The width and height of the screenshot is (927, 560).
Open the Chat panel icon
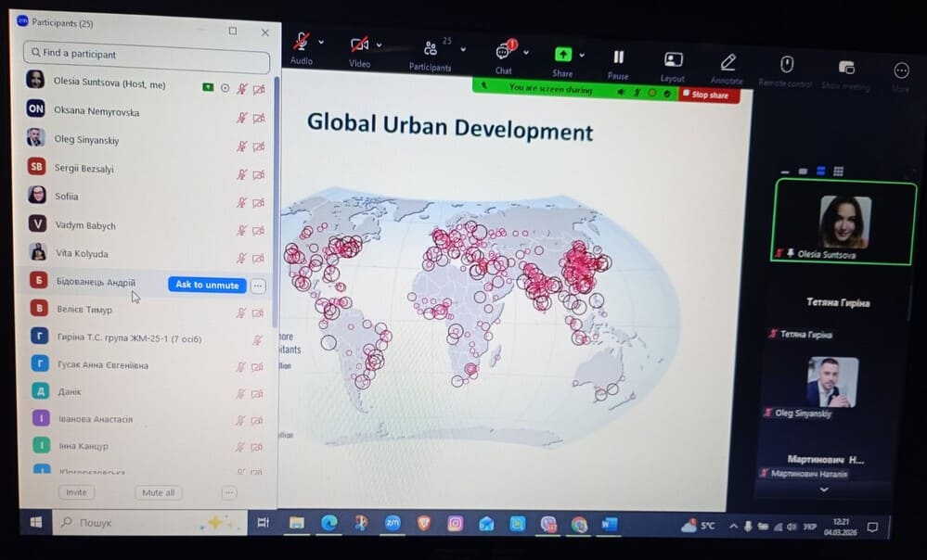(x=504, y=52)
